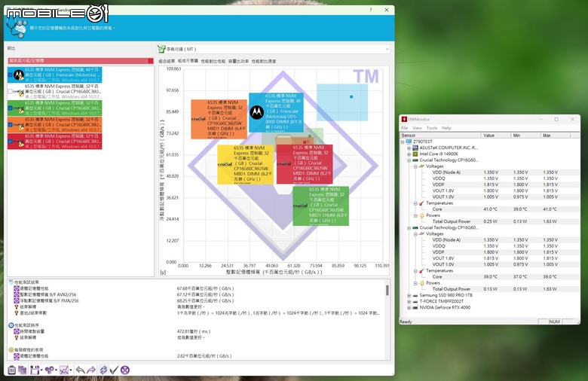Click the small blue data point in the light-blue box
This screenshot has height=381, width=588.
tap(351, 96)
